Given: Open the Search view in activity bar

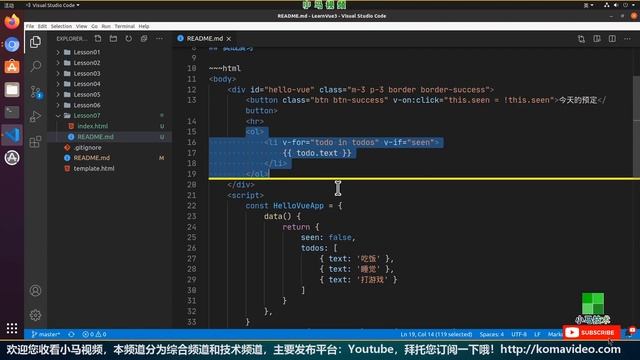Looking at the screenshot, I should click(x=36, y=66).
